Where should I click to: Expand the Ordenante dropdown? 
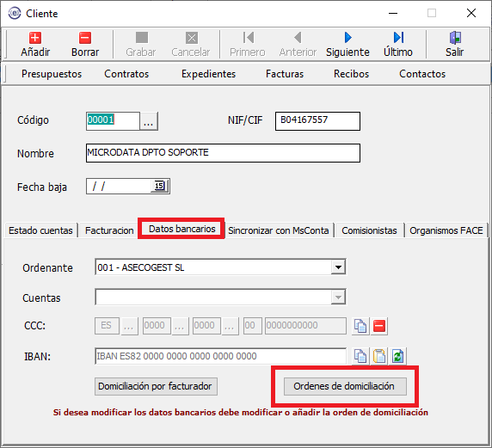(338, 267)
